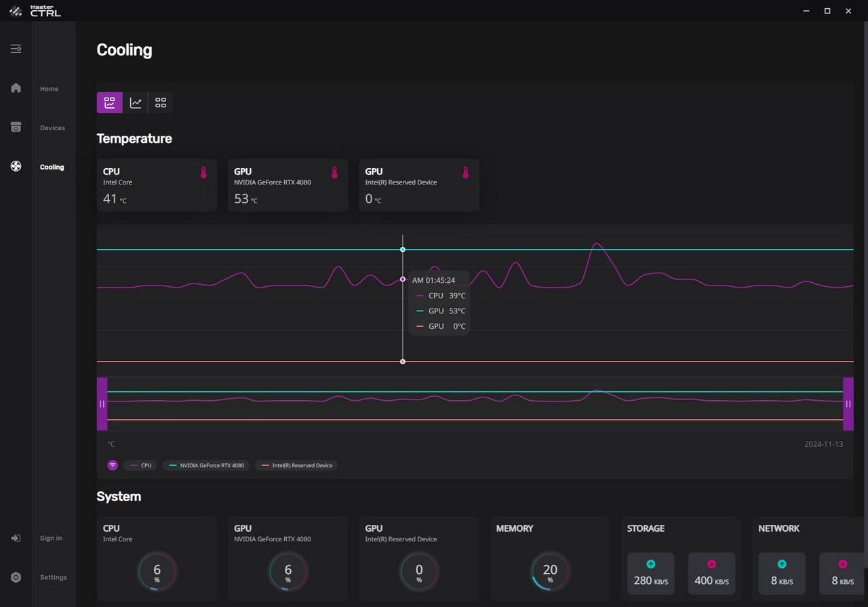This screenshot has height=607, width=868.
Task: Click thermometer icon on Intel Reserved Device card
Action: (x=465, y=172)
